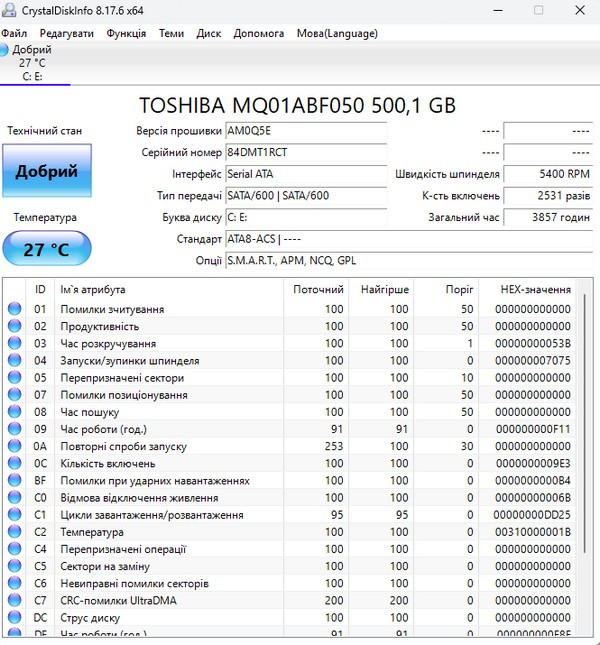Open the Допомога menu
This screenshot has width=600, height=645.
(x=259, y=33)
